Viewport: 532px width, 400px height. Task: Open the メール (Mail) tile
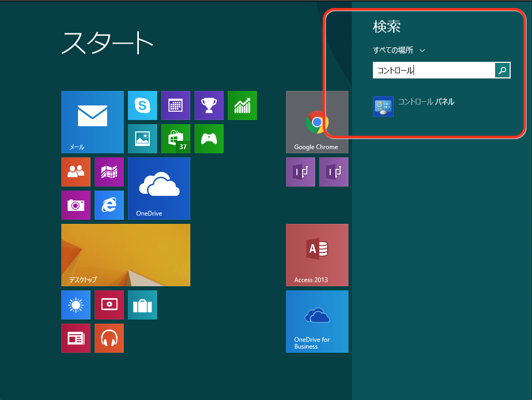pos(92,122)
